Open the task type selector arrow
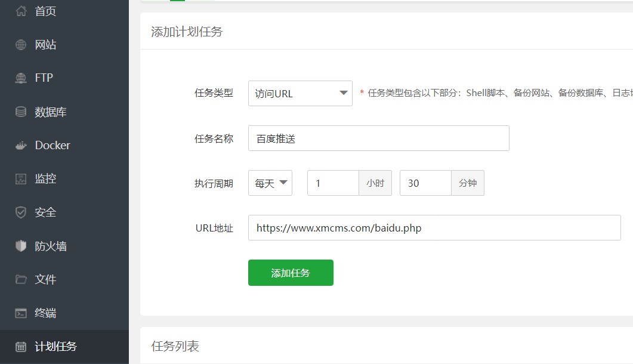The width and height of the screenshot is (633, 364). point(344,93)
